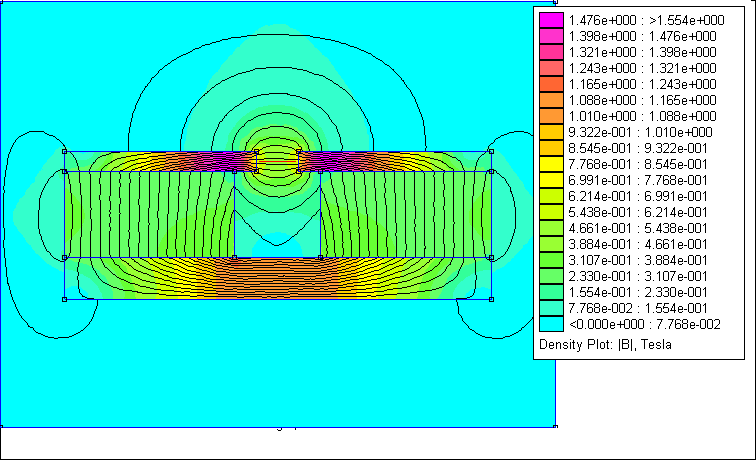The width and height of the screenshot is (756, 460).
Task: Click the swatch beside 2.330e-001 : 3.107e-001
Action: click(x=551, y=276)
